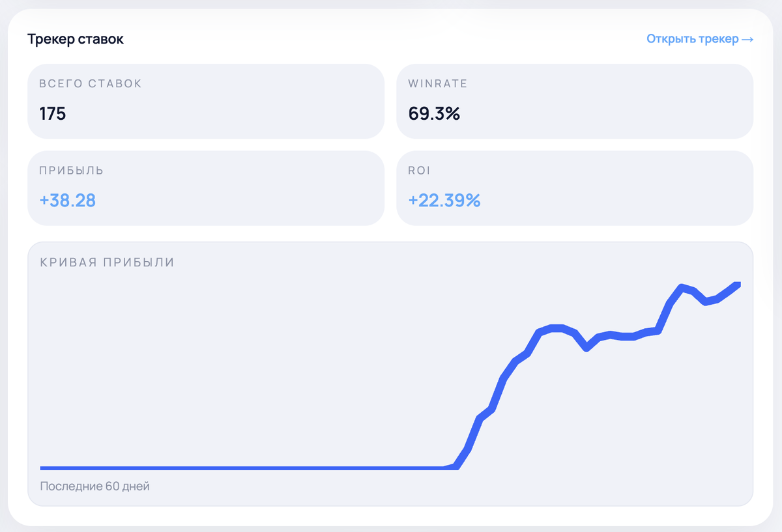Select the ВСЕГО СТАВОК stat card

click(206, 101)
